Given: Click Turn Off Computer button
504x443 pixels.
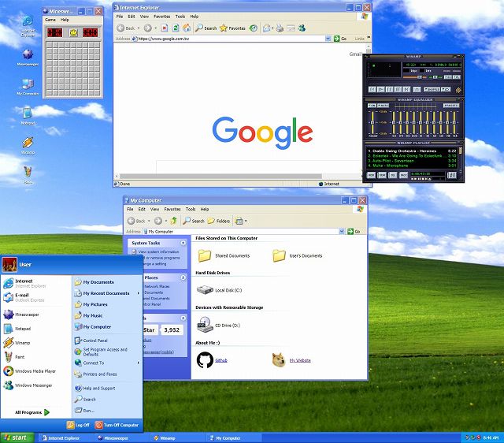Looking at the screenshot, I should tap(117, 425).
